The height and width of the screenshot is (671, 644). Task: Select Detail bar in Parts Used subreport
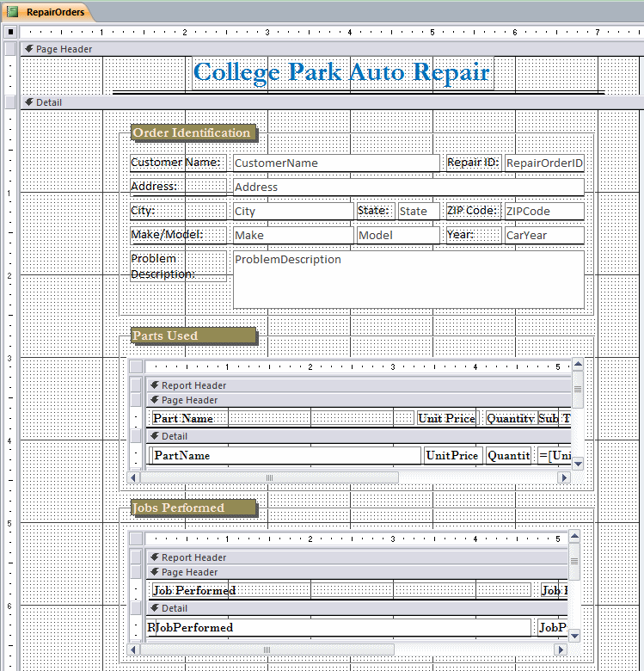[359, 436]
